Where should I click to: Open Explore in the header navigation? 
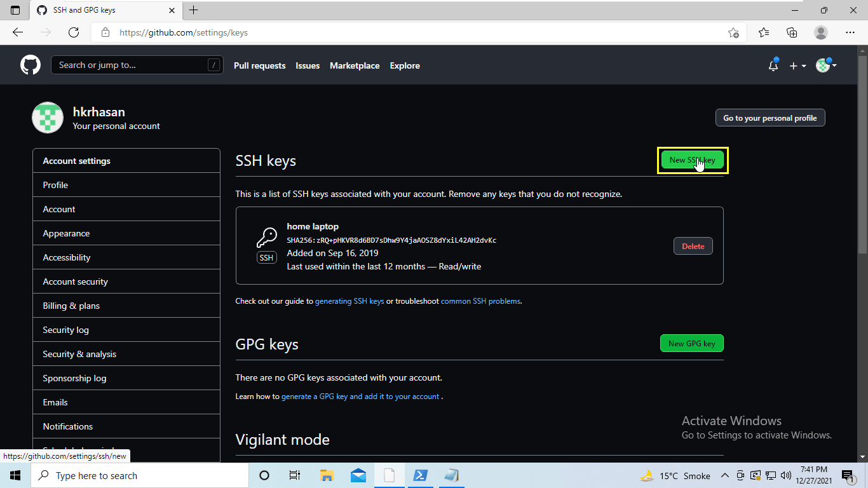[x=405, y=65]
